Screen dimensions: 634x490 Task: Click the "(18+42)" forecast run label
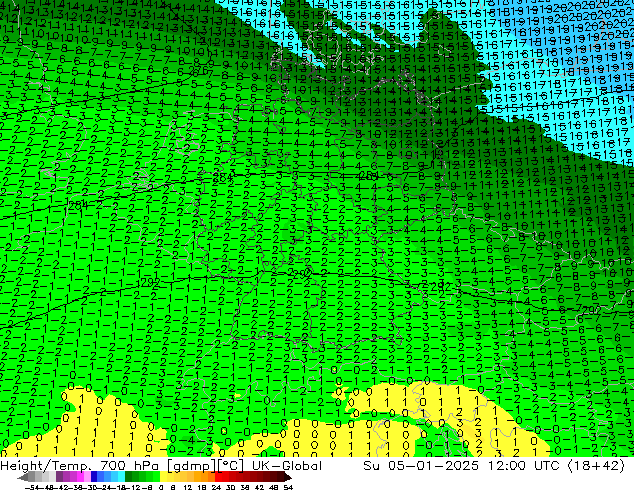(596, 466)
